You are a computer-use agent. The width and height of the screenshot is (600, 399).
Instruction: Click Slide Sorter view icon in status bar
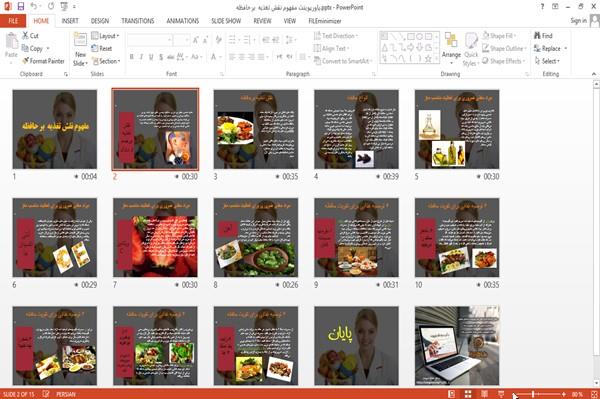pyautogui.click(x=468, y=394)
